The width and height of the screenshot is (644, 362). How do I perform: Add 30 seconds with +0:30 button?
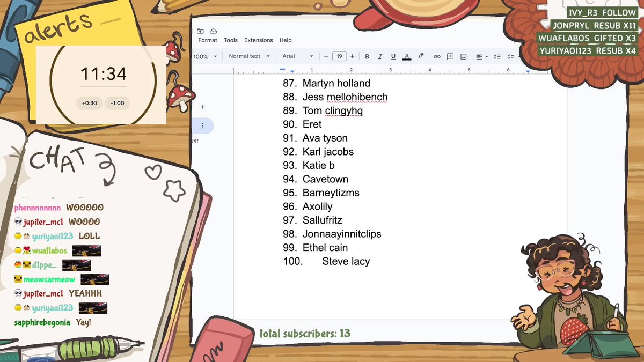(x=90, y=103)
